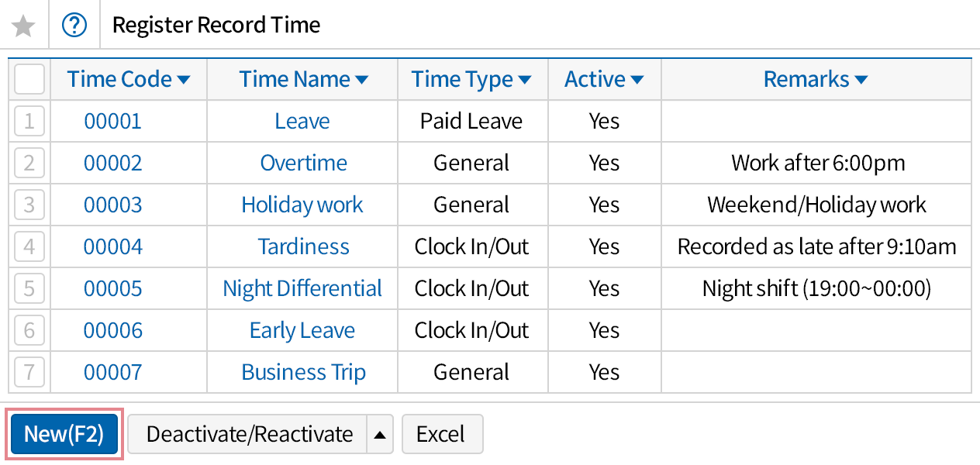
Task: Click the Deactivate/Reactivate button
Action: pyautogui.click(x=249, y=435)
